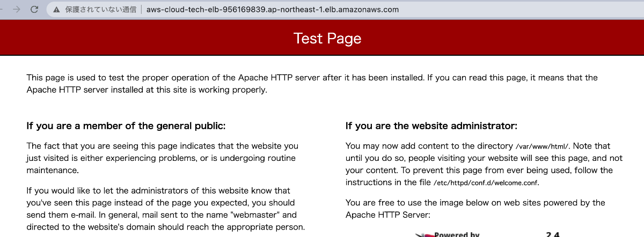The image size is (644, 237).
Task: Click the Test Page heading
Action: [327, 38]
